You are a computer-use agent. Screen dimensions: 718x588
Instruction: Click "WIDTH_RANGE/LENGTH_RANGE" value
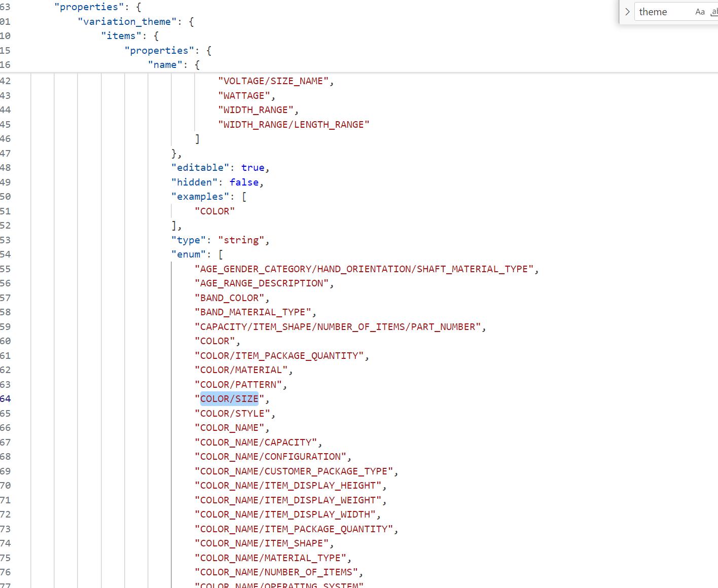tap(294, 125)
